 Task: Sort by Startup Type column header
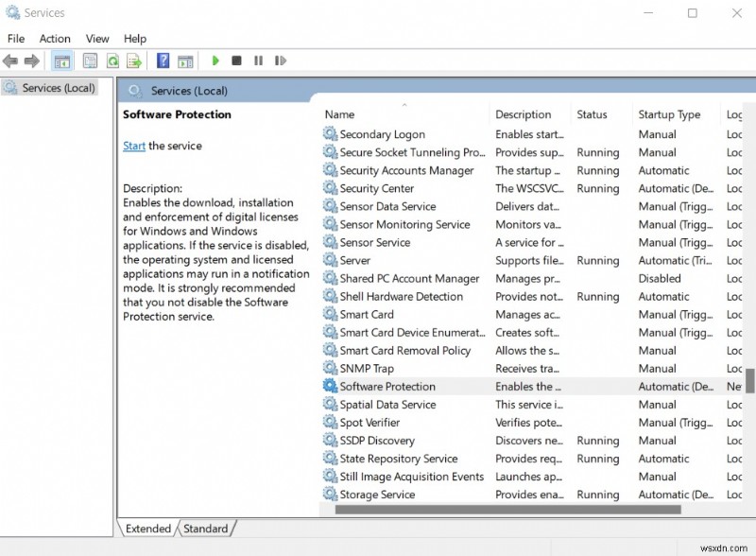pyautogui.click(x=669, y=114)
